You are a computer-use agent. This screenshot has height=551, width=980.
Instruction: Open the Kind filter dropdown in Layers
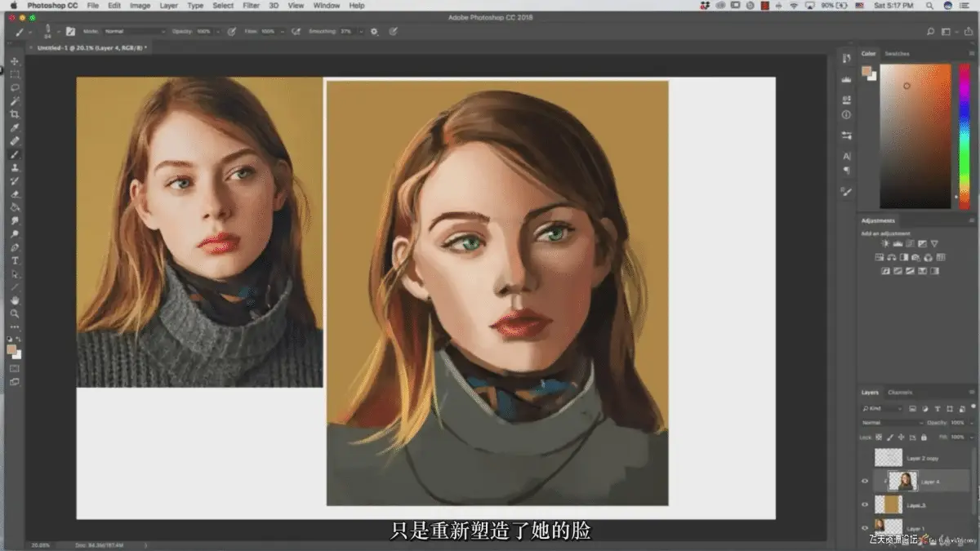(882, 408)
